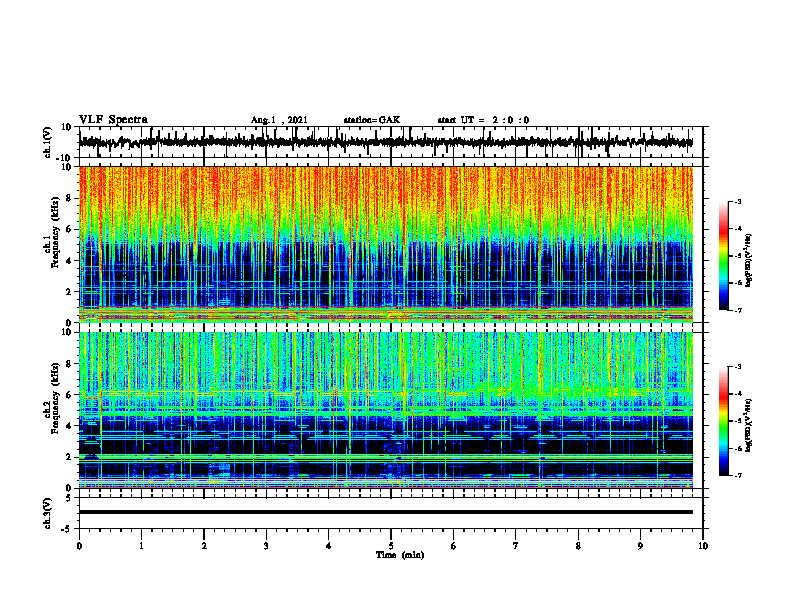Click the "-7" tick on ch.2 colorbar
Image resolution: width=792 pixels, height=612 pixels.
tap(738, 475)
